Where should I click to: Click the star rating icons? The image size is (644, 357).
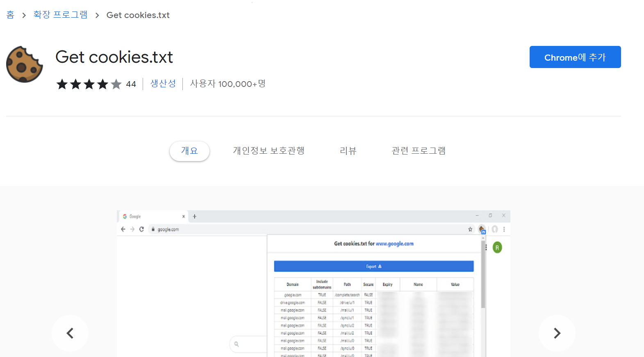(89, 84)
